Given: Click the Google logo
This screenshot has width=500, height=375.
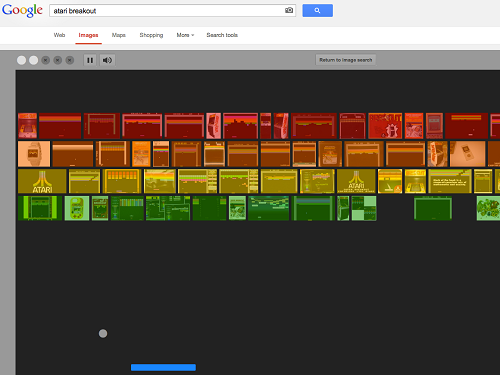Looking at the screenshot, I should [x=22, y=11].
